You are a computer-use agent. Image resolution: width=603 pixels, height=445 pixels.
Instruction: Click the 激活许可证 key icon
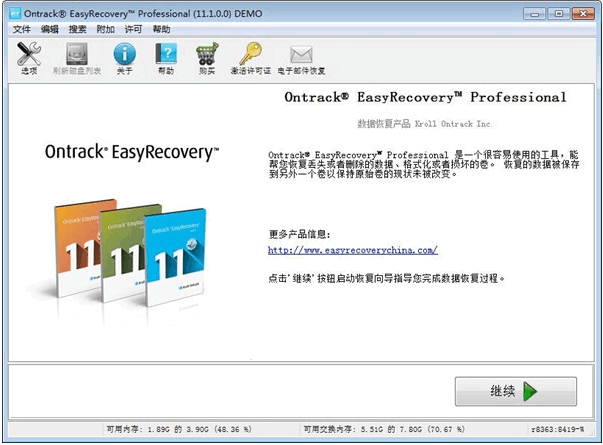tap(251, 58)
